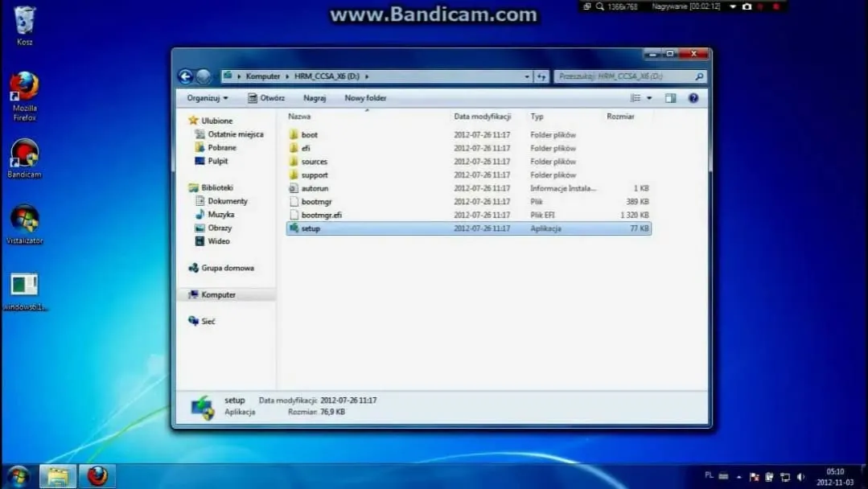Open the Kosz recycle bin icon
868x489 pixels.
[x=24, y=24]
